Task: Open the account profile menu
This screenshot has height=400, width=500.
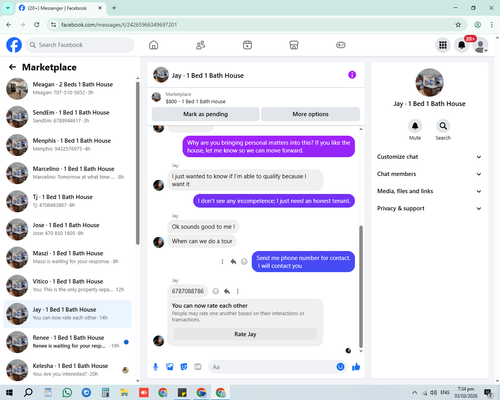Action: click(x=481, y=45)
